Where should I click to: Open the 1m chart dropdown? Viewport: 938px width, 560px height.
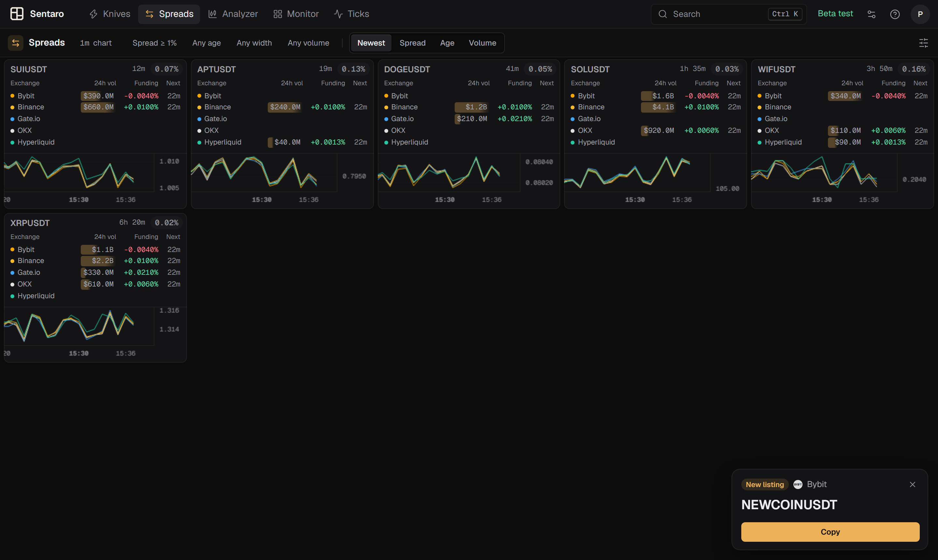coord(96,43)
